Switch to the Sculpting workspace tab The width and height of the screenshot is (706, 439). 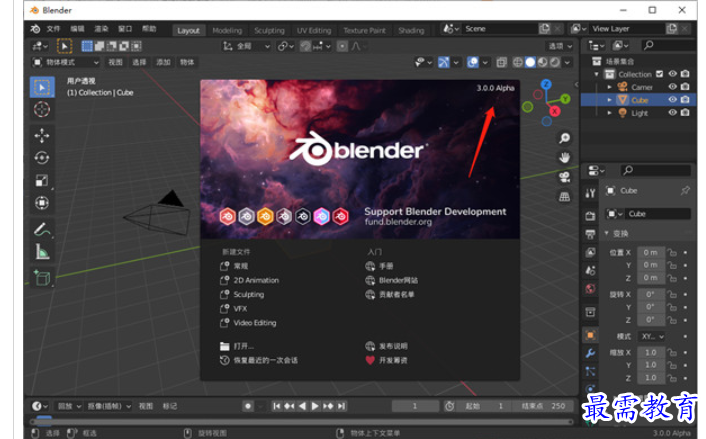point(269,31)
